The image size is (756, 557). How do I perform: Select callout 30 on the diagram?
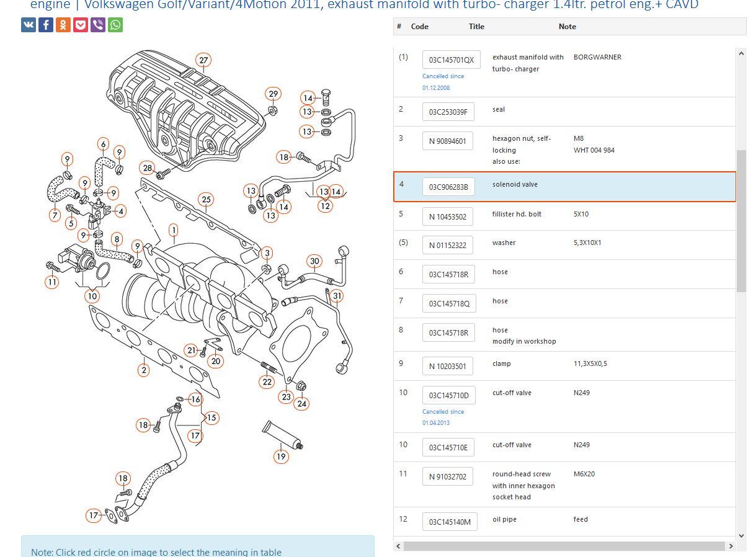[x=314, y=261]
